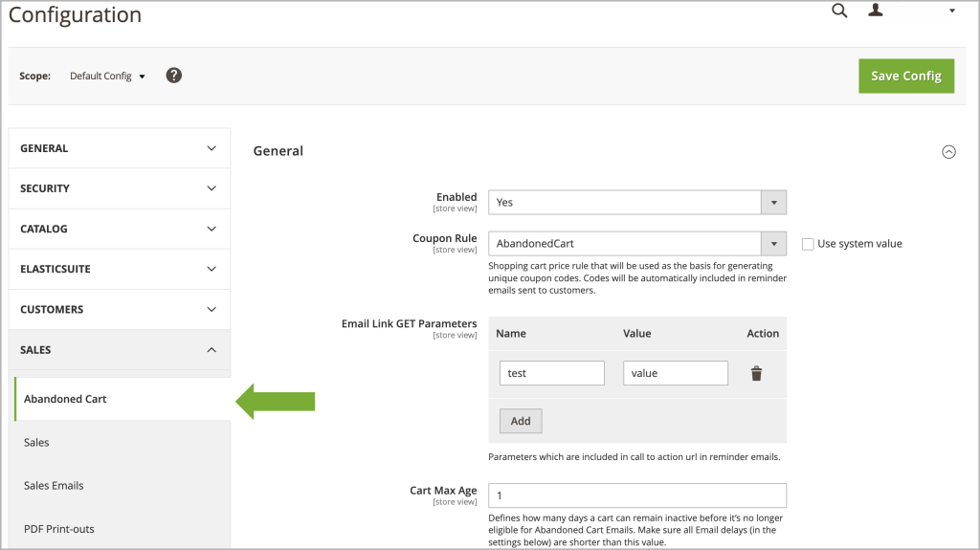Collapse the SALES configuration section

pos(120,350)
